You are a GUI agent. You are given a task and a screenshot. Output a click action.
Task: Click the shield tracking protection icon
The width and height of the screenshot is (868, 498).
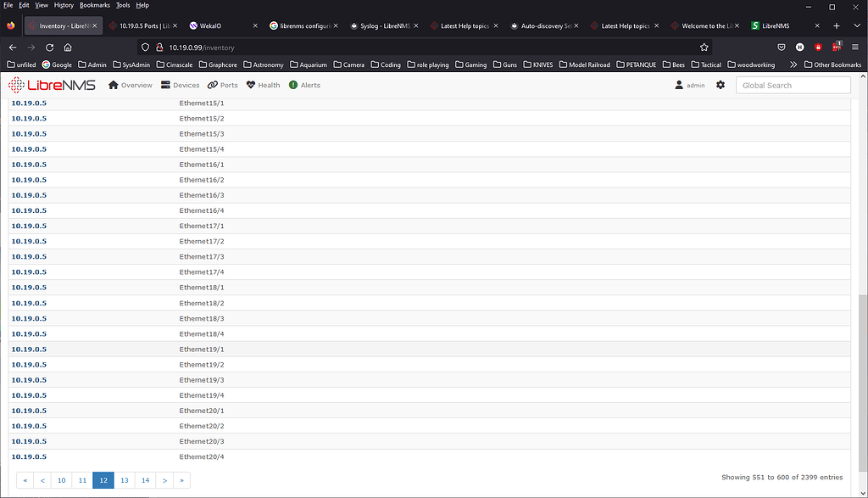145,48
